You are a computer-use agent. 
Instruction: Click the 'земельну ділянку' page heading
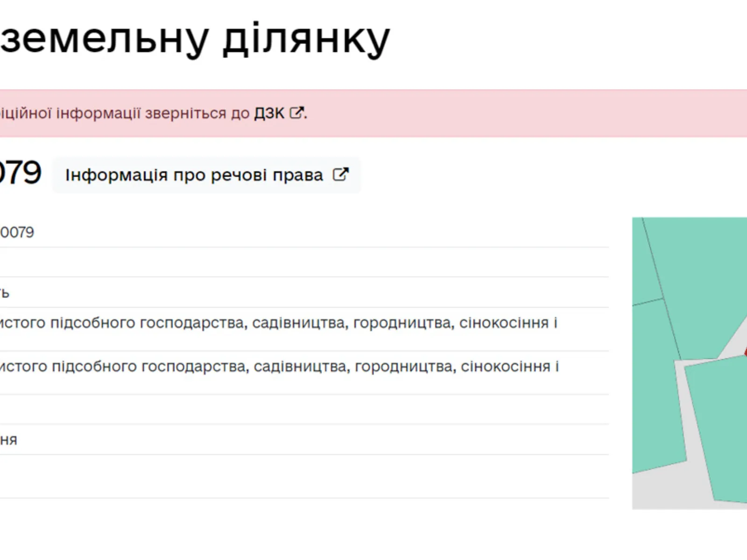point(195,39)
